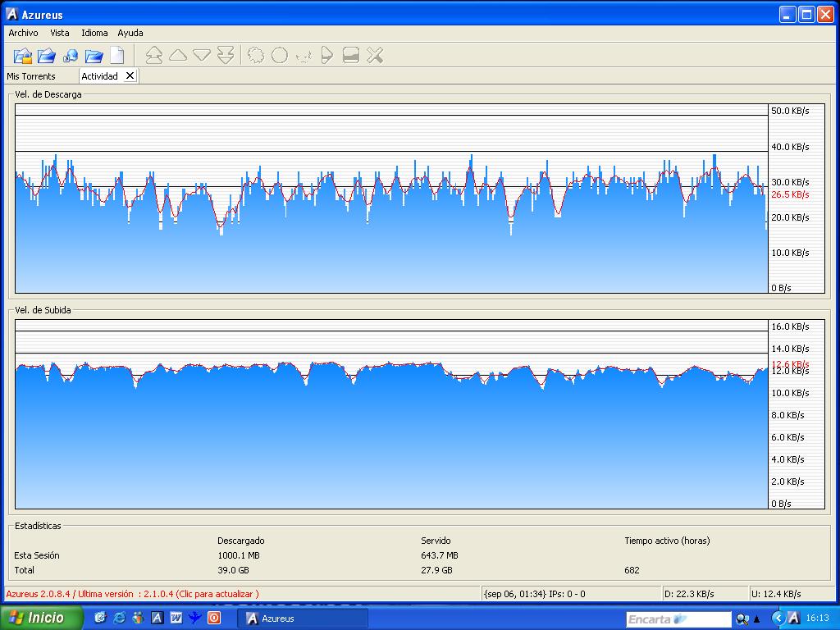Viewport: 840px width, 630px height.
Task: Expand hidden system tray icons
Action: [778, 619]
